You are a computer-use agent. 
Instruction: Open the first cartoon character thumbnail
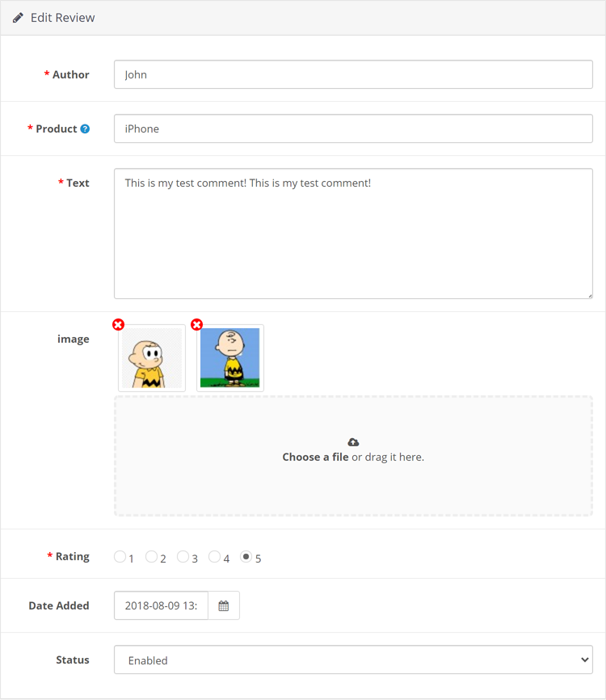click(152, 358)
